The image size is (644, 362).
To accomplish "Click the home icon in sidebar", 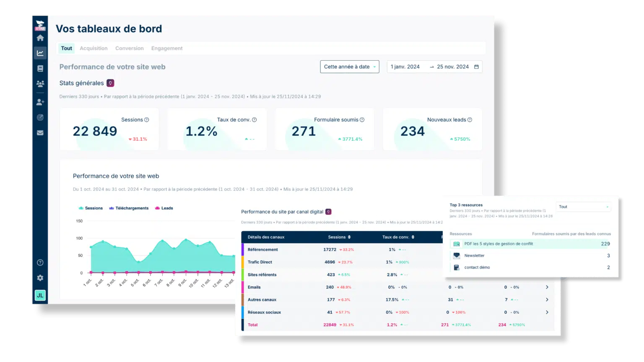I will click(40, 38).
